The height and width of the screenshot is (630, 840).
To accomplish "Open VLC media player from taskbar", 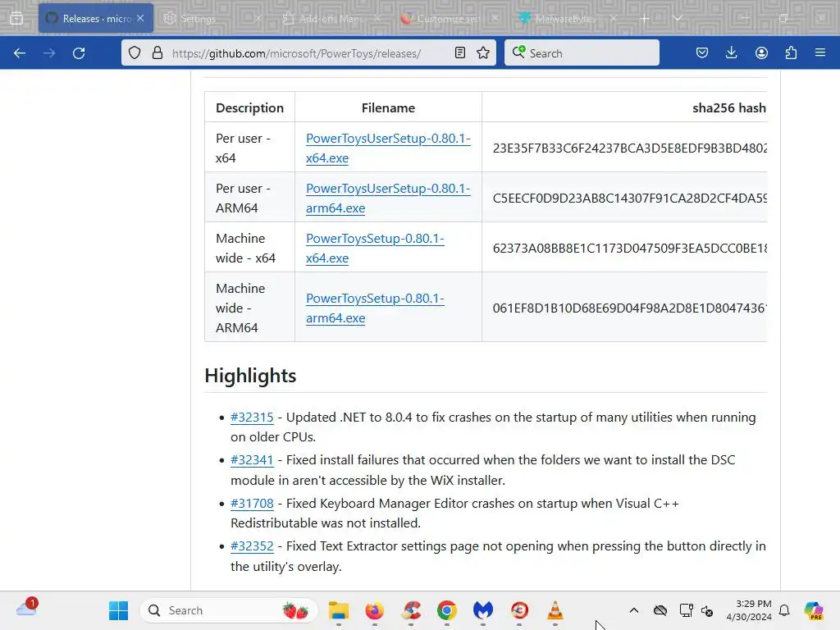I will pyautogui.click(x=555, y=610).
